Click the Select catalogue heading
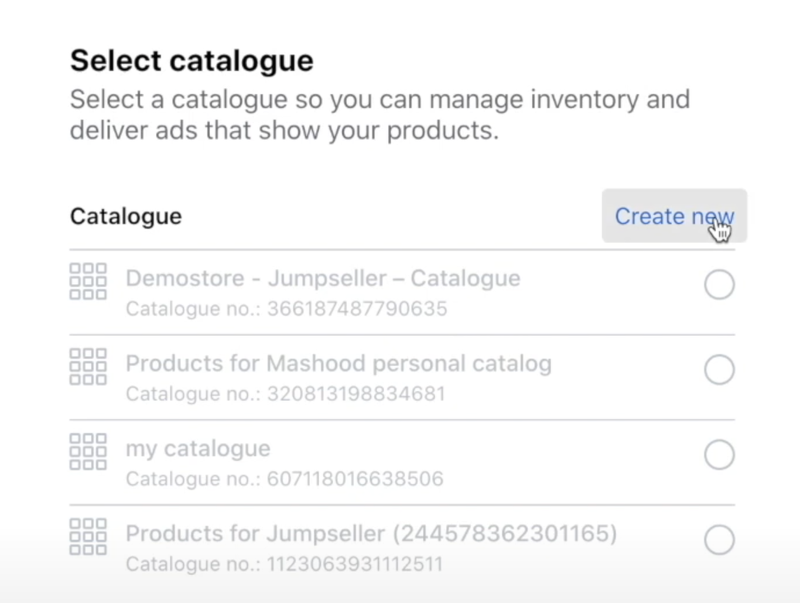Image resolution: width=800 pixels, height=603 pixels. (x=191, y=61)
